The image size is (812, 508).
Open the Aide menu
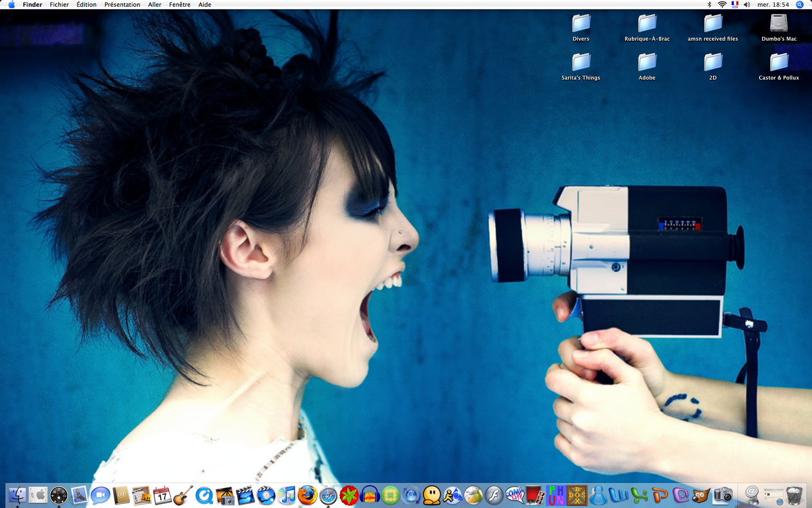[x=205, y=5]
